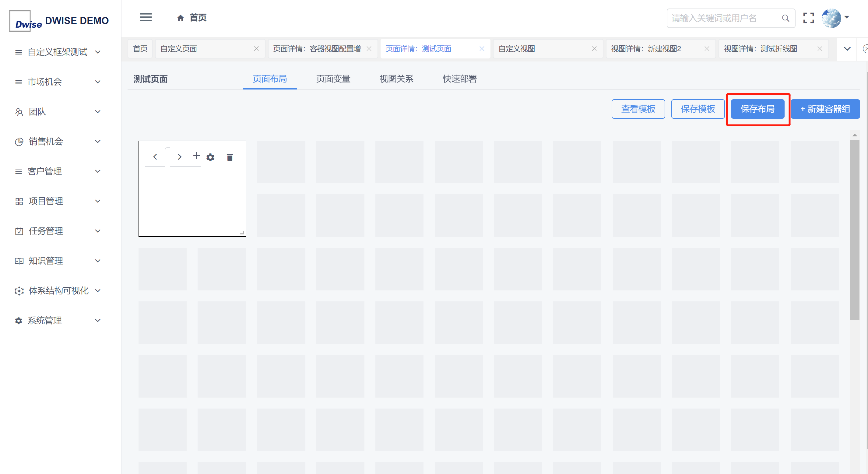Toggle fullscreen mode icon
The height and width of the screenshot is (474, 868).
tap(808, 18)
